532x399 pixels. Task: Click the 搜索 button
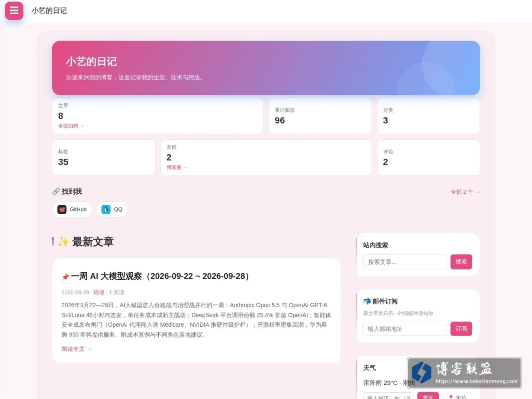pyautogui.click(x=461, y=262)
